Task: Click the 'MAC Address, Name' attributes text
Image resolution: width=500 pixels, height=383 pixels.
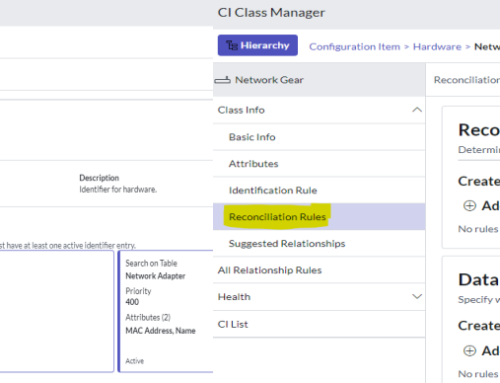Action: (160, 331)
